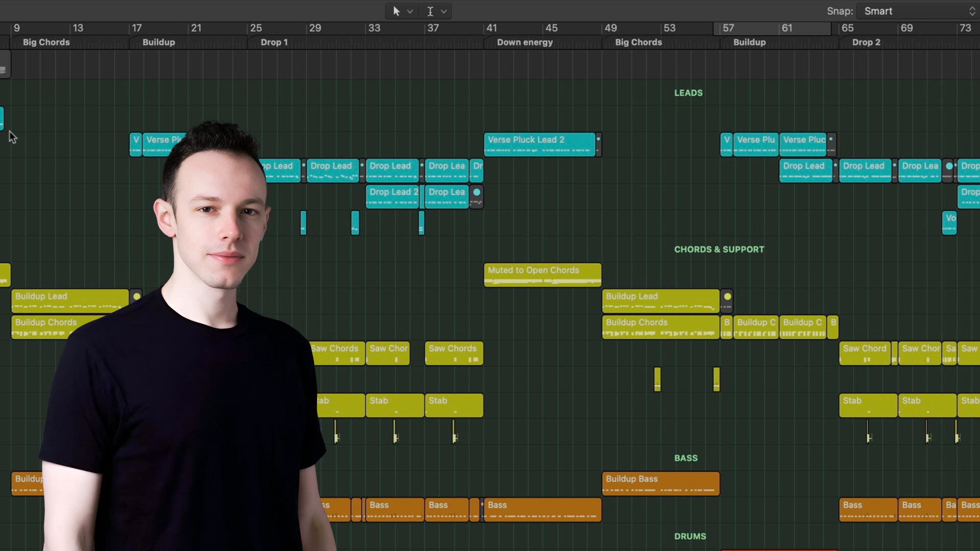Select the Text cursor alternate tool
The width and height of the screenshot is (980, 551).
click(x=430, y=11)
